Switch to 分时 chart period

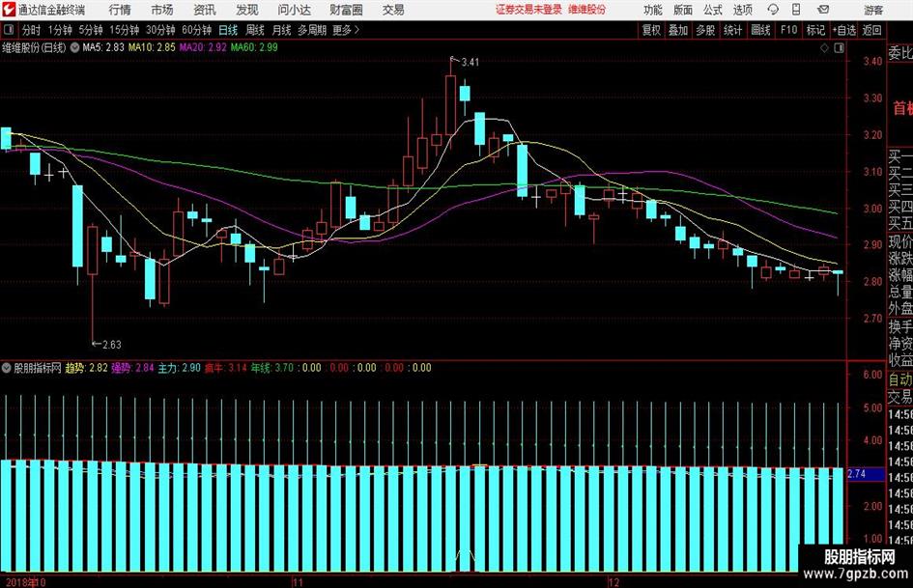pyautogui.click(x=31, y=30)
